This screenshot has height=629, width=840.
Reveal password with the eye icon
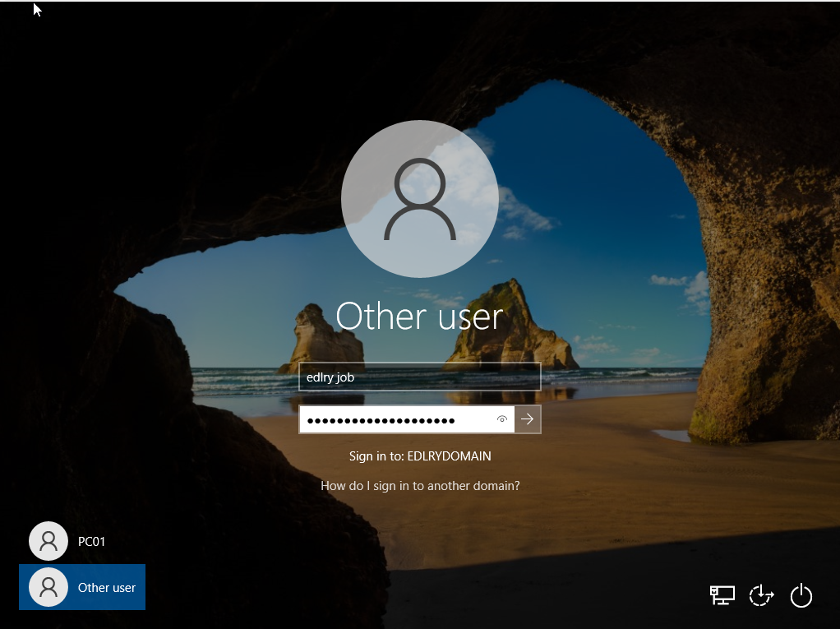click(x=502, y=419)
